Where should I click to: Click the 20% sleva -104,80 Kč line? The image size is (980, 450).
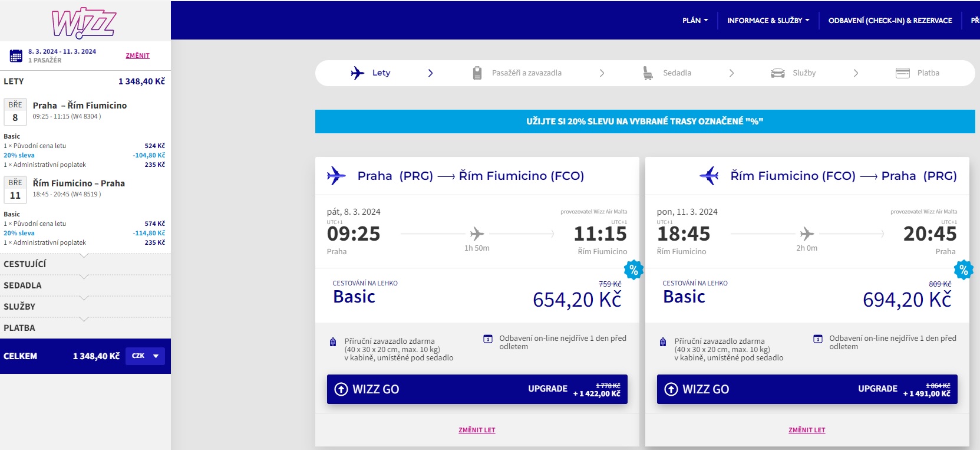(x=84, y=155)
